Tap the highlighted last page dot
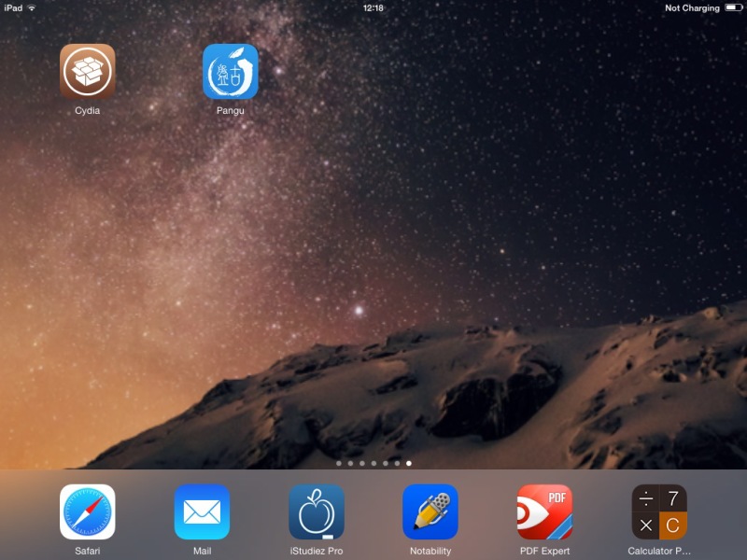The width and height of the screenshot is (747, 560). (409, 463)
